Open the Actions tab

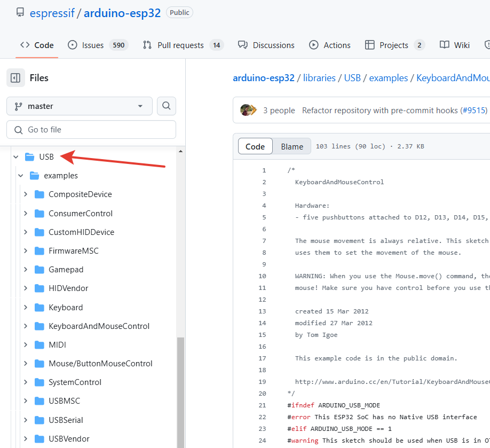pyautogui.click(x=330, y=45)
